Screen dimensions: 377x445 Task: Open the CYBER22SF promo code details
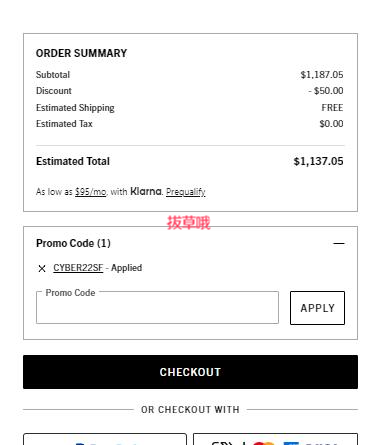(78, 268)
